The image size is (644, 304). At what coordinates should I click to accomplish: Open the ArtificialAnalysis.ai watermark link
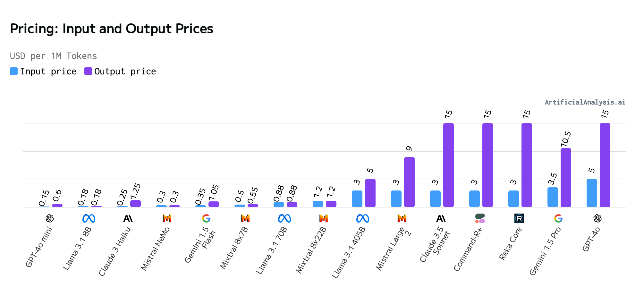(585, 102)
